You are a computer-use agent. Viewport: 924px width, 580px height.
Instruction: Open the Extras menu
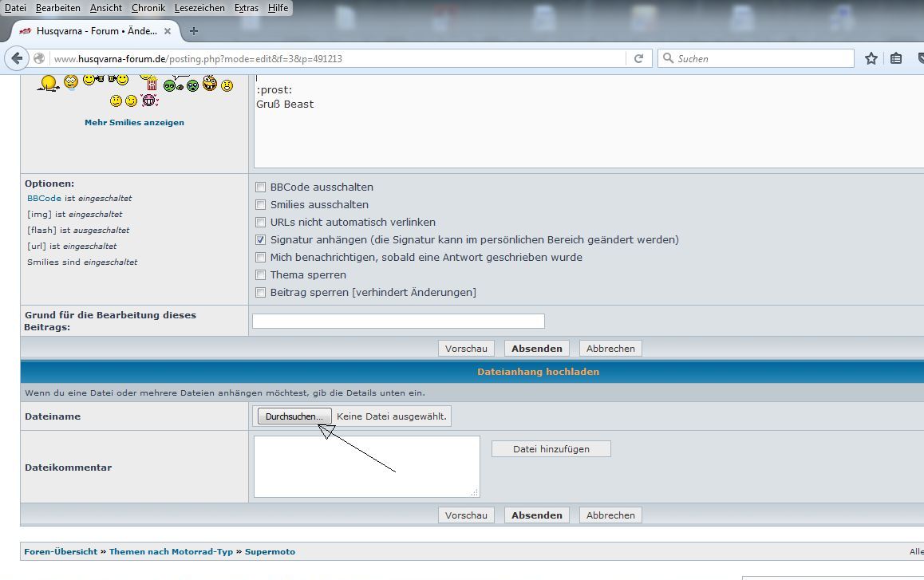[247, 8]
